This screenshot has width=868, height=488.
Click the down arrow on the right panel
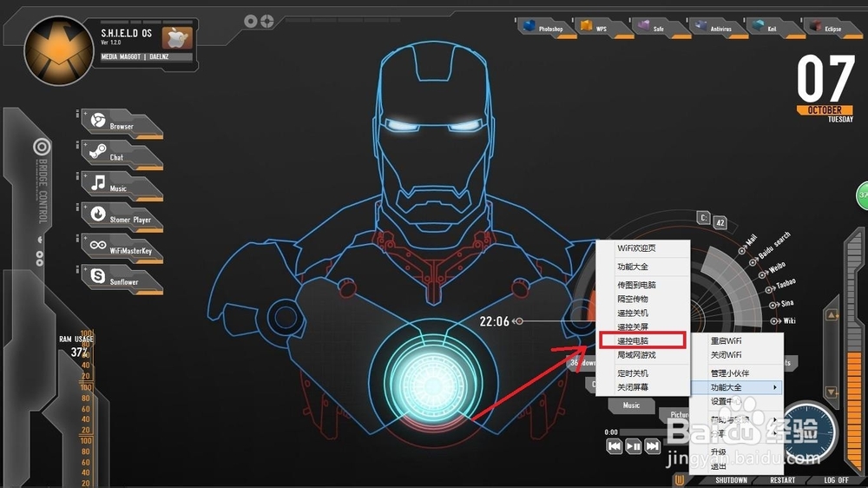(832, 392)
